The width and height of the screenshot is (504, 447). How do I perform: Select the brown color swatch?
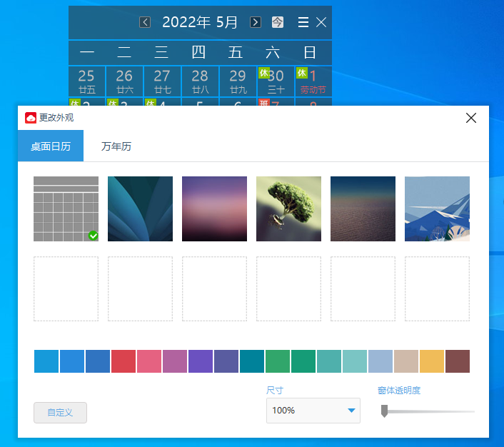[458, 361]
